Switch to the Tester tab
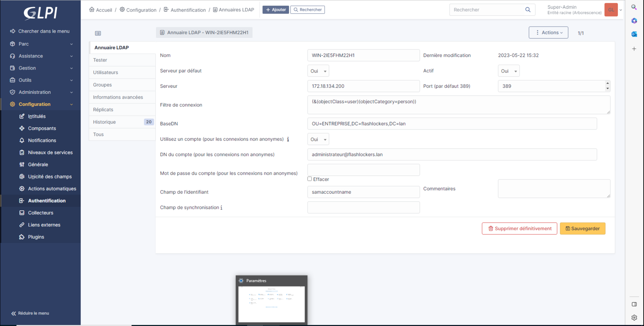The image size is (644, 326). [100, 60]
